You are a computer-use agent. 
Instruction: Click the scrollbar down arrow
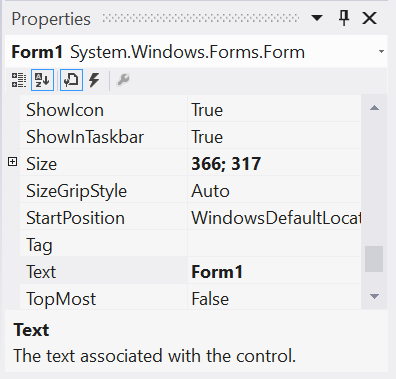(x=374, y=296)
